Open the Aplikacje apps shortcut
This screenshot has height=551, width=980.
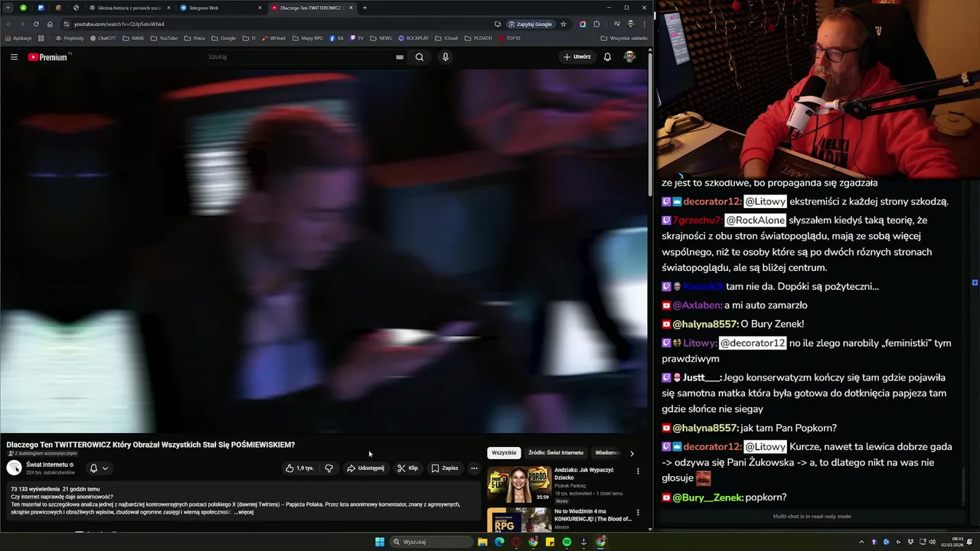tap(18, 37)
